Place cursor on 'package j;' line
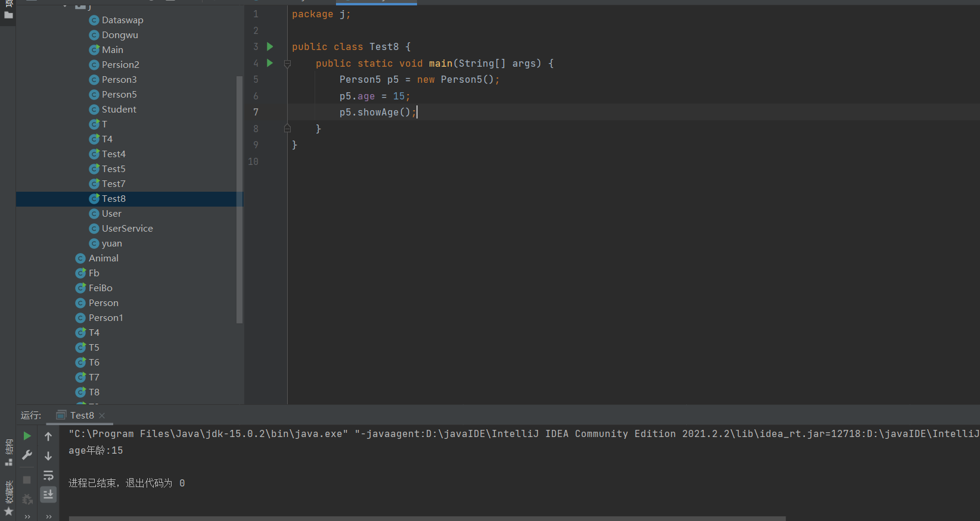 point(321,14)
